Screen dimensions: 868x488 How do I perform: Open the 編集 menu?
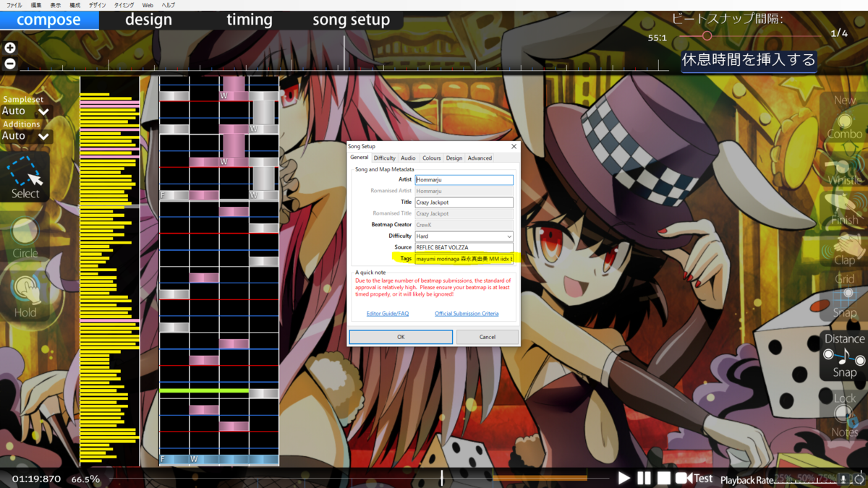point(36,5)
